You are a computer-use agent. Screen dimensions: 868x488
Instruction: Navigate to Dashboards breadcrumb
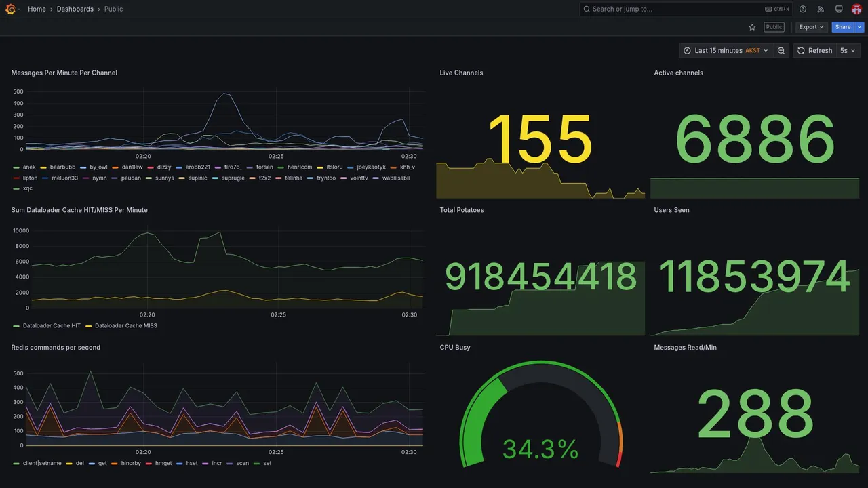click(75, 9)
